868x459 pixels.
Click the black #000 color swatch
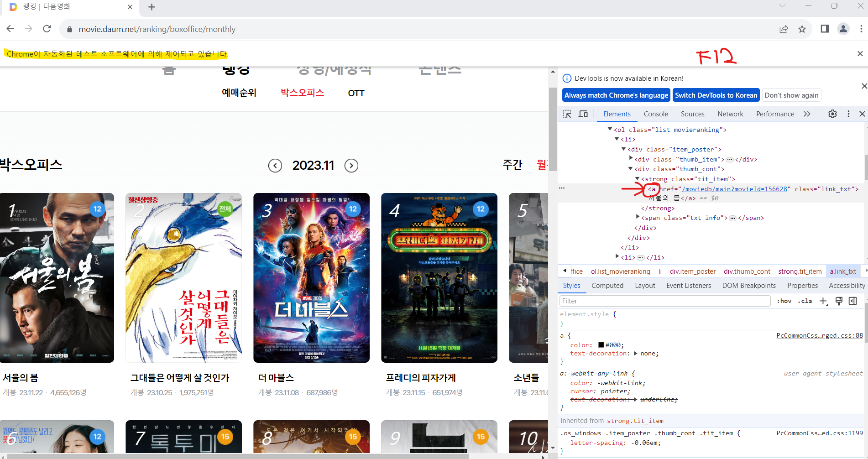601,345
